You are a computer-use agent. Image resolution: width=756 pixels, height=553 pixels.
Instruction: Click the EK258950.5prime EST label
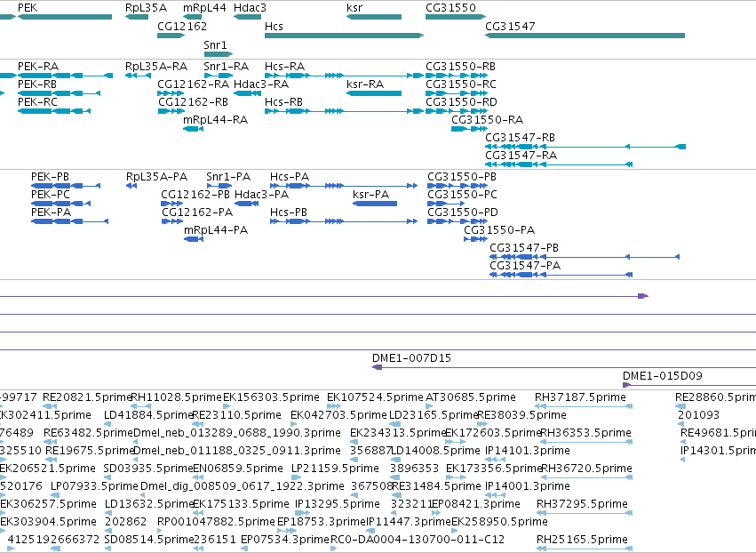coord(499,522)
